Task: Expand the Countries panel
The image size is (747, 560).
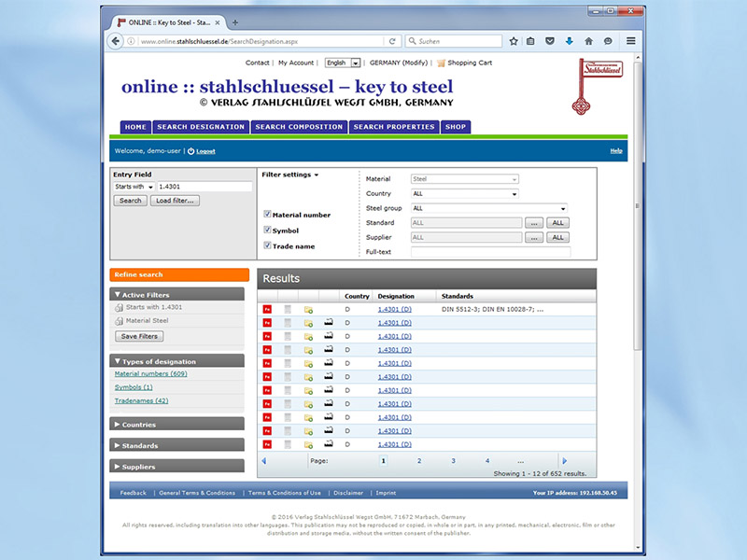Action: (176, 425)
